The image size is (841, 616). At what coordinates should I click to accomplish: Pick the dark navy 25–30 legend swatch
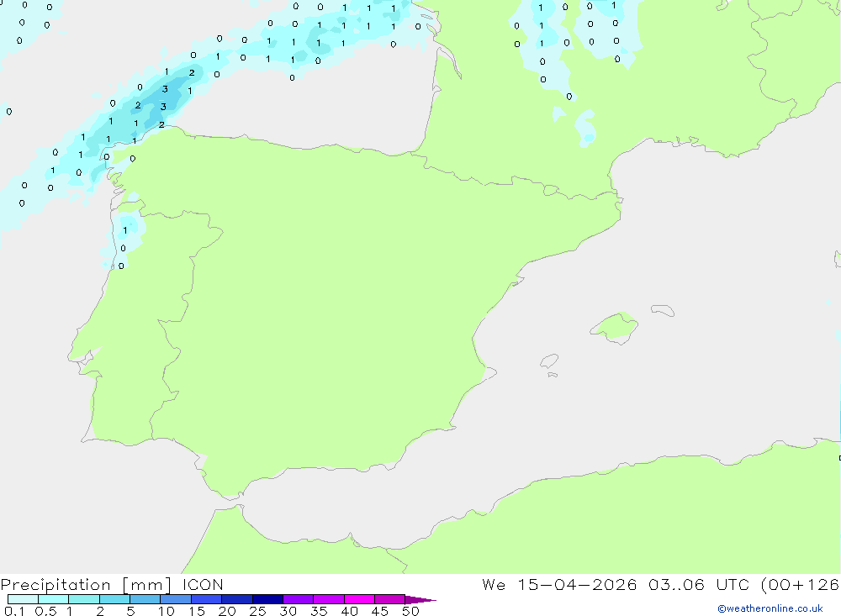pyautogui.click(x=267, y=599)
